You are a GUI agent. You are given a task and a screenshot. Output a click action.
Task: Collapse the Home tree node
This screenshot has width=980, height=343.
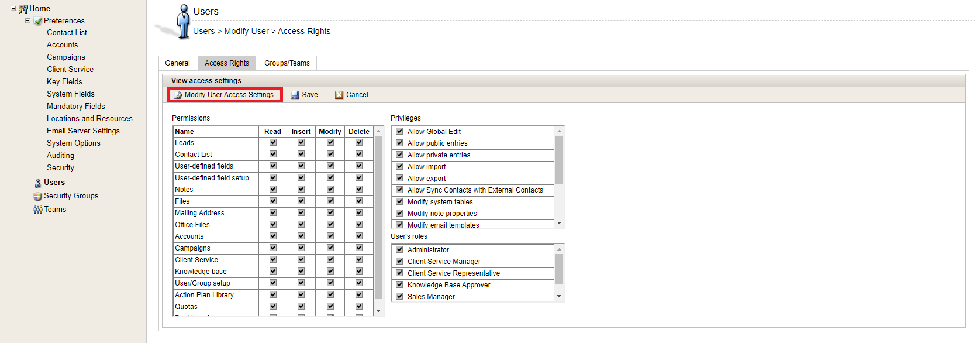point(13,9)
